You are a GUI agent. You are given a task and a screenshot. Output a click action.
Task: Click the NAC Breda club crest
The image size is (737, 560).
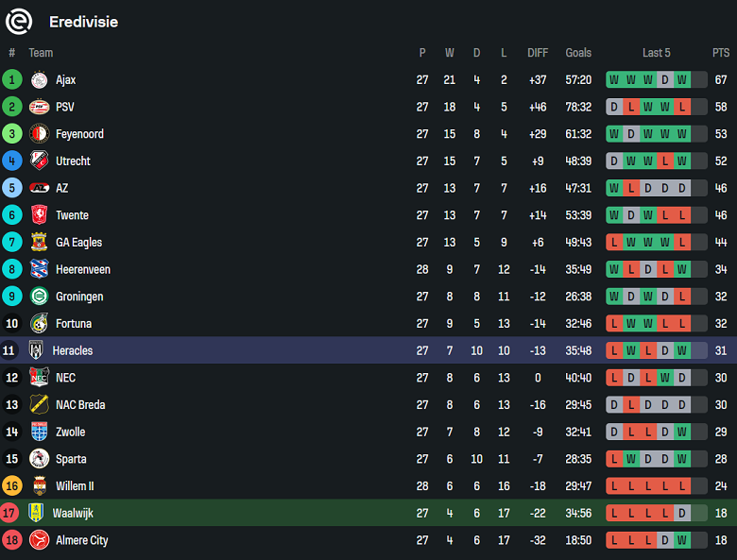coord(39,405)
